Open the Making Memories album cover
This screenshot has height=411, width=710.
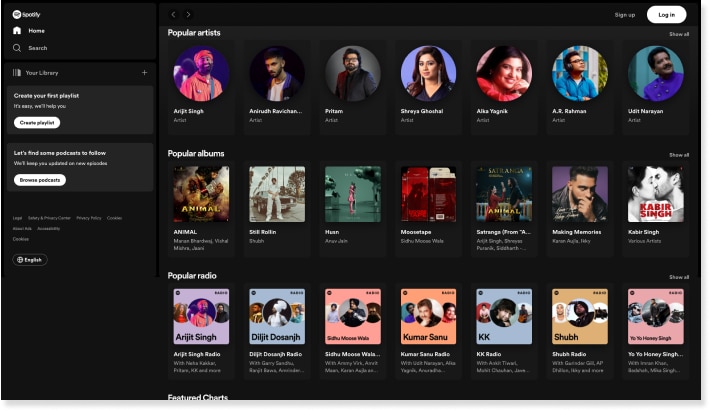(x=580, y=194)
